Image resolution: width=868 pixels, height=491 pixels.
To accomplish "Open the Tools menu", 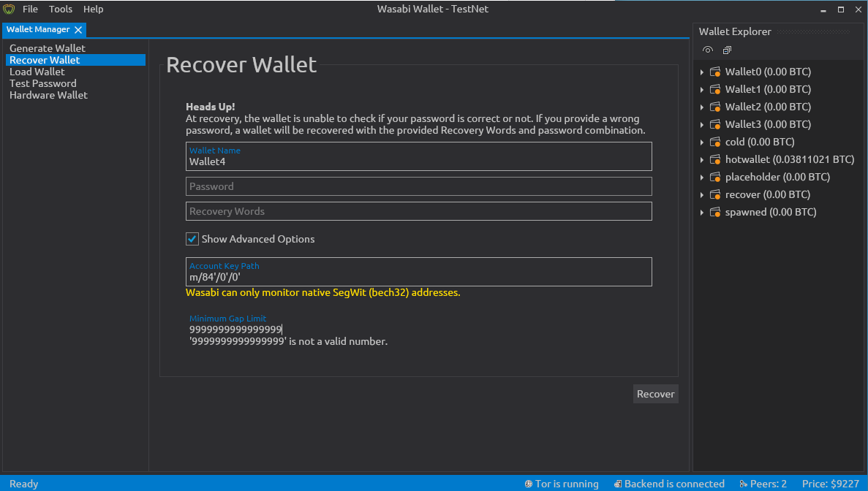I will (61, 9).
